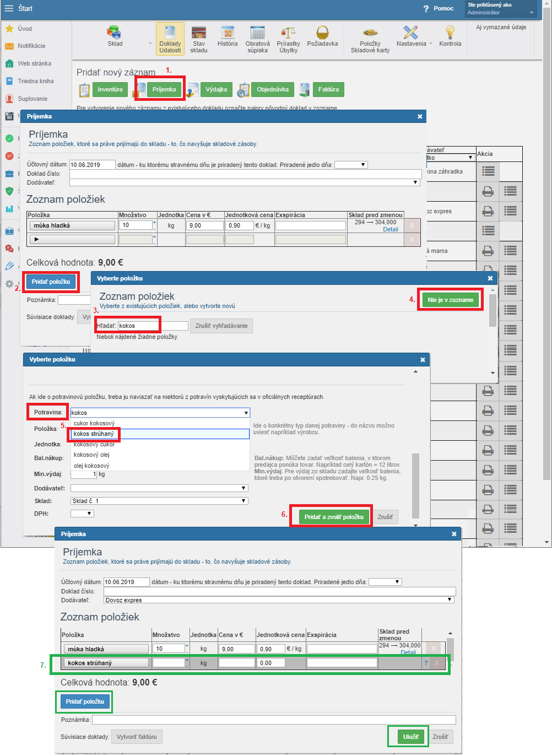Viewport: 552px width, 756px height.
Task: Open the DPH dropdown
Action: (82, 514)
